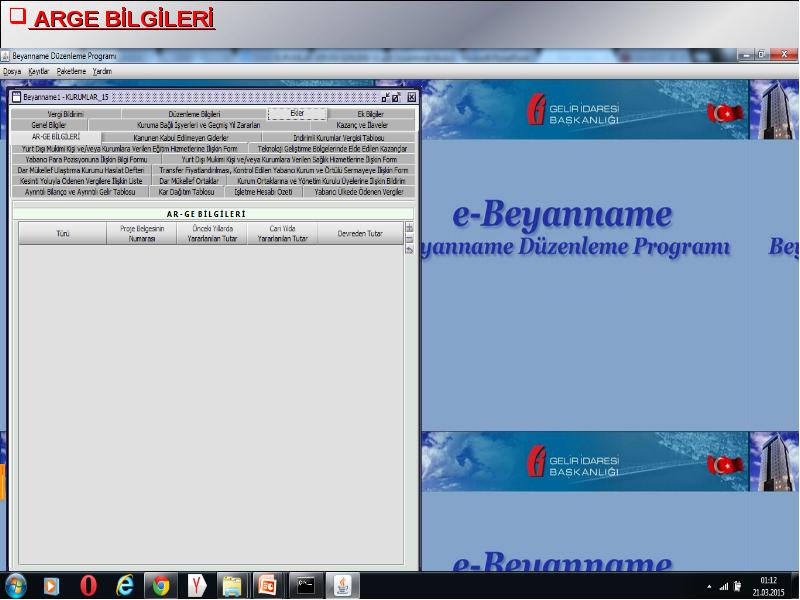
Task: Click the network signal tray icon
Action: click(723, 587)
